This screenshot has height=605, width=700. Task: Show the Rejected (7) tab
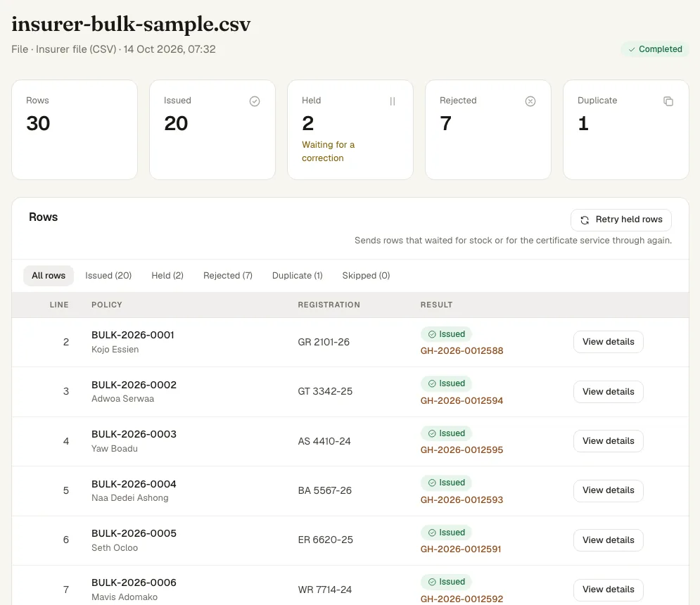click(228, 276)
